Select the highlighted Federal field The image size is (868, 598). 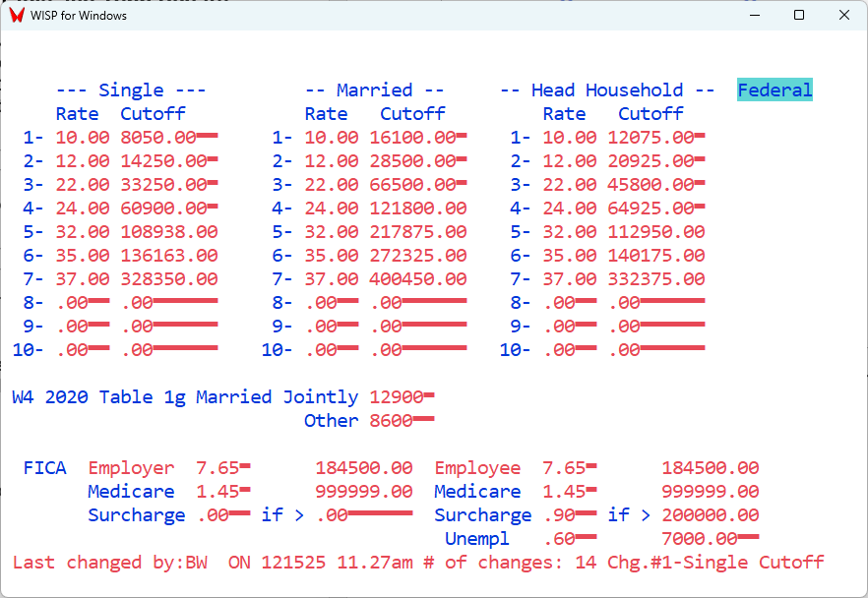tap(775, 90)
